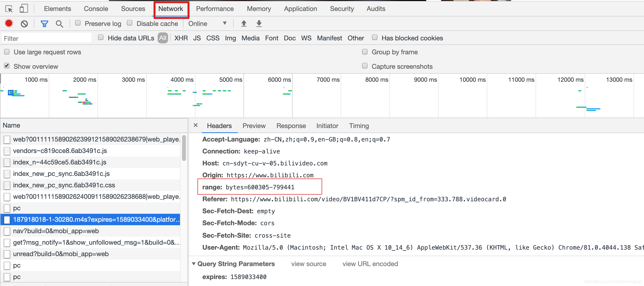
Task: Export requests as HAR file
Action: (259, 23)
